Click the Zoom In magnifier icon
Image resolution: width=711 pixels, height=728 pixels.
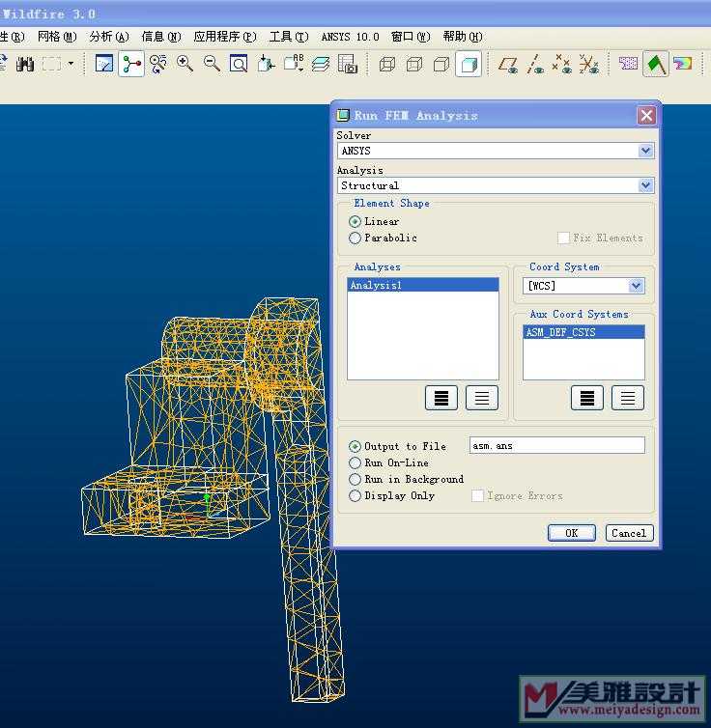(185, 64)
